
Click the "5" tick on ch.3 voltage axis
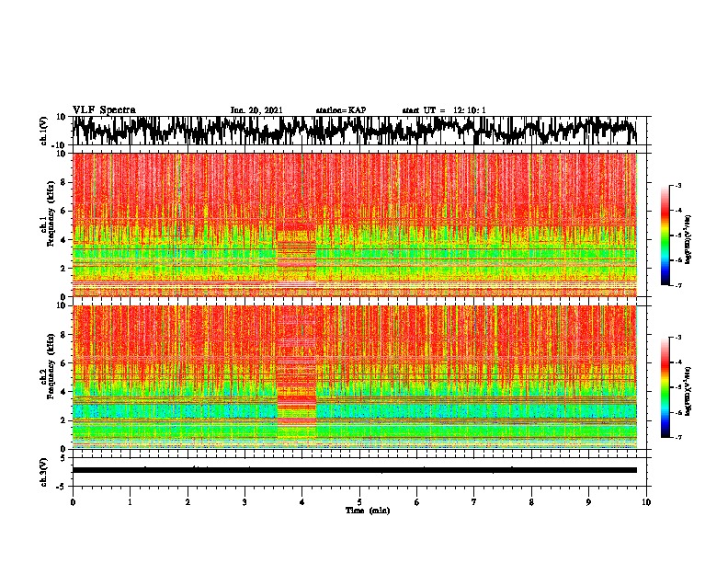63,458
